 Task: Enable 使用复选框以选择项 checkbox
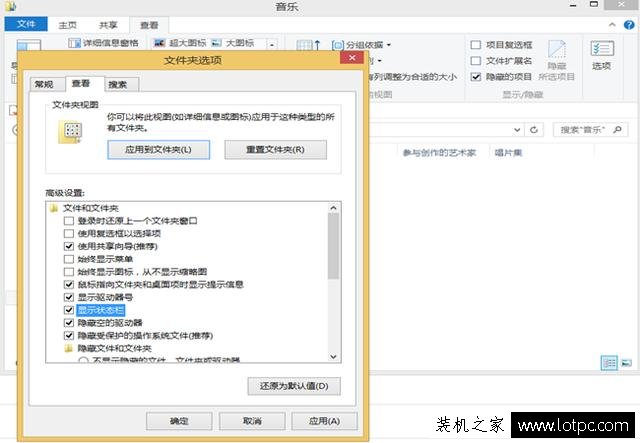pos(69,234)
